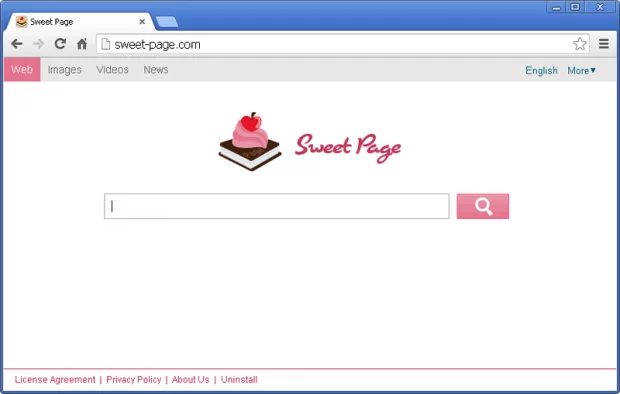Switch to the News search tab
The height and width of the screenshot is (394, 620).
(156, 70)
